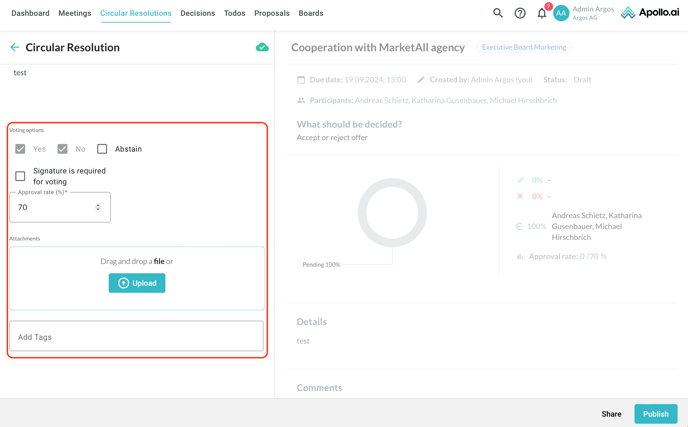The height and width of the screenshot is (427, 688).
Task: Click the pencil icon near Created by
Action: pos(421,80)
